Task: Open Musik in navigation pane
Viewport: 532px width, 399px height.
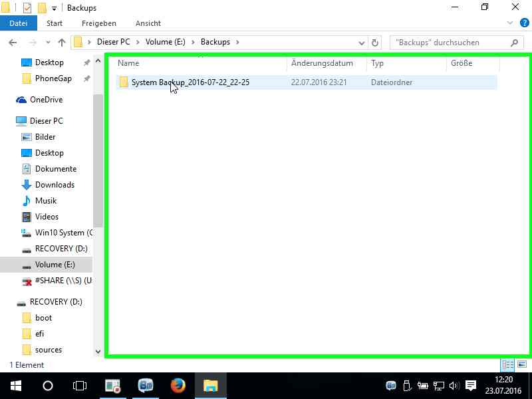Action: click(46, 201)
